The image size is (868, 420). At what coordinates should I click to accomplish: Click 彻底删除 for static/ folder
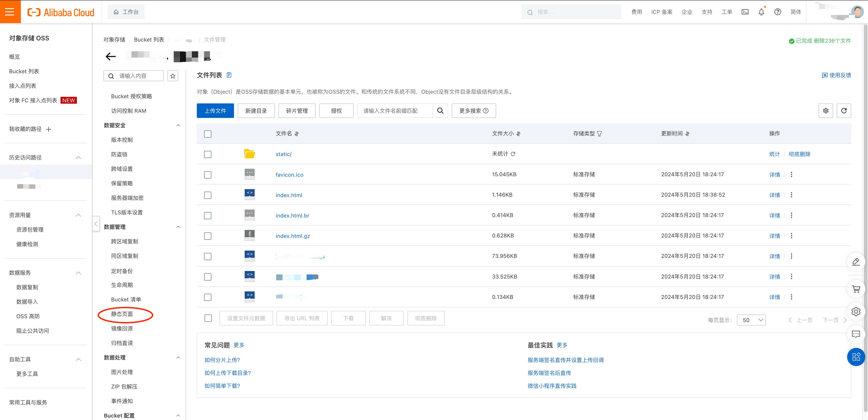(x=799, y=154)
